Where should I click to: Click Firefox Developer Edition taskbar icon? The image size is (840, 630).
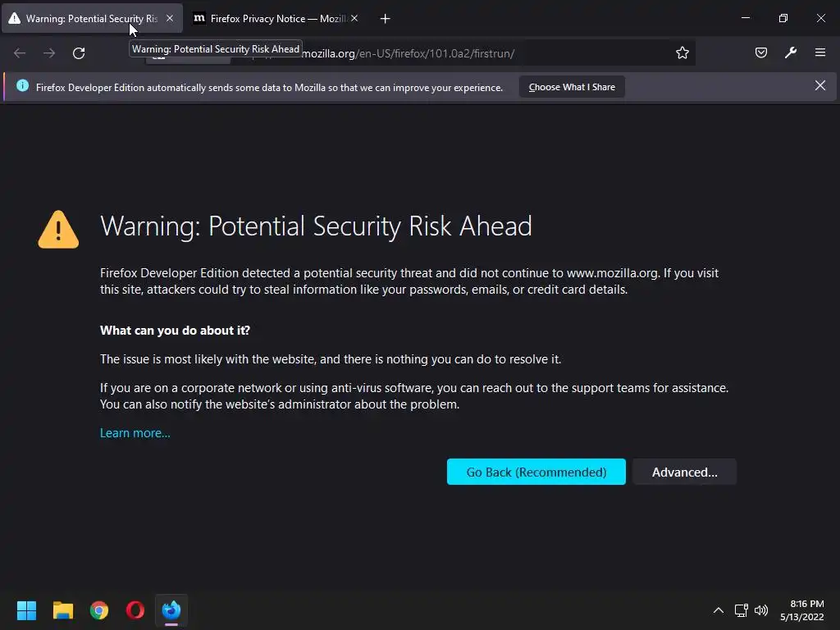(171, 610)
